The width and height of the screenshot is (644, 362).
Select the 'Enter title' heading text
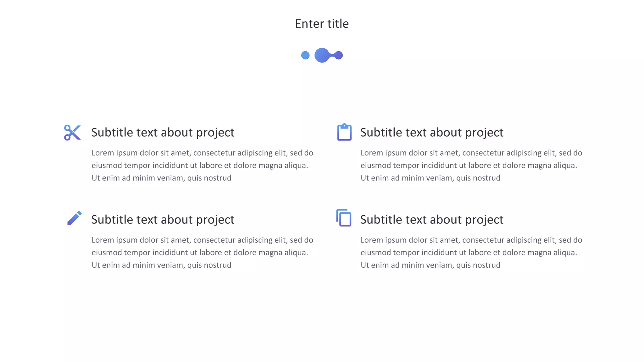point(322,24)
